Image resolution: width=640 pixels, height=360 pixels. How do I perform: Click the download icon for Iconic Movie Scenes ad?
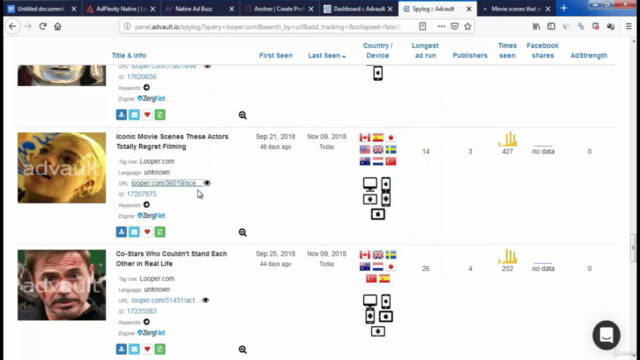[121, 232]
